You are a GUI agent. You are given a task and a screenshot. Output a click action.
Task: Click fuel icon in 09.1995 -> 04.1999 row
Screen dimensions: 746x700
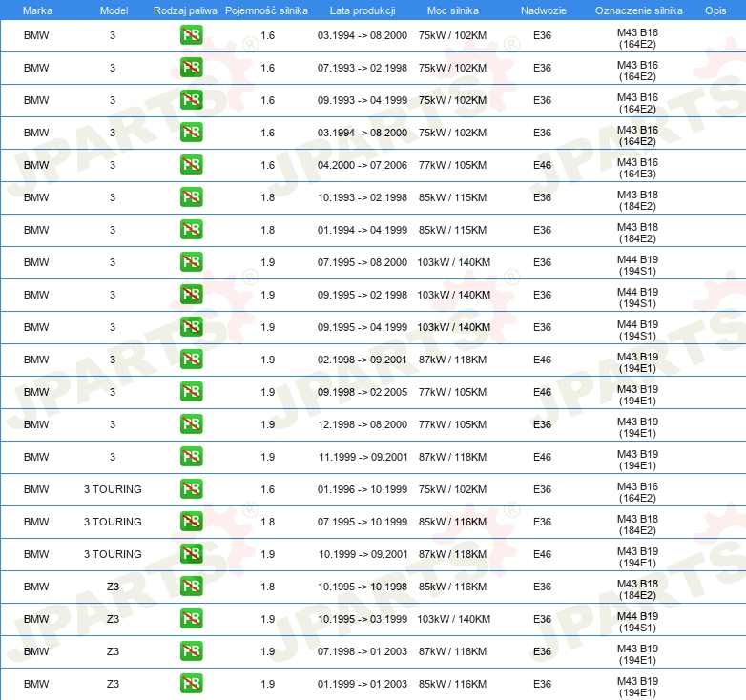[x=191, y=327]
